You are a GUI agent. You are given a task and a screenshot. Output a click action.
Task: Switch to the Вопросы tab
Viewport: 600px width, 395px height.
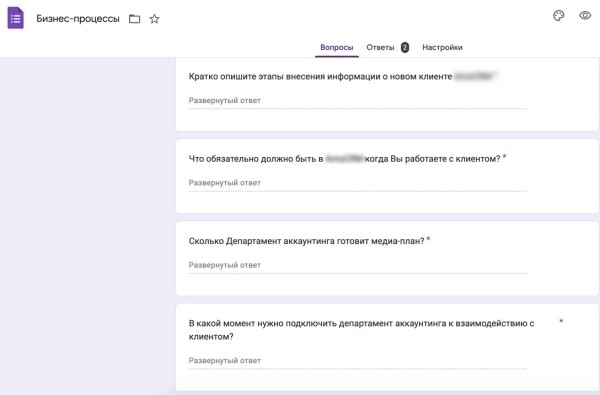(x=337, y=47)
